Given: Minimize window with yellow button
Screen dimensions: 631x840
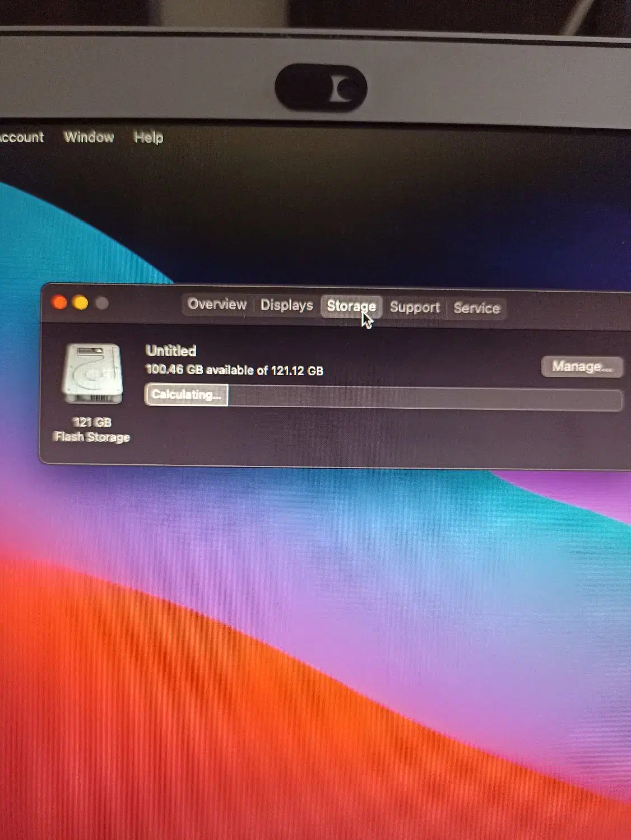Looking at the screenshot, I should [81, 303].
